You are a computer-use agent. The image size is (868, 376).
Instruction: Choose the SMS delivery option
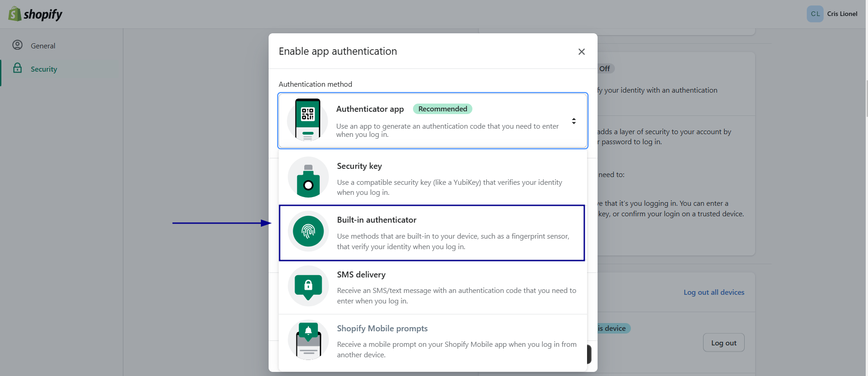432,287
